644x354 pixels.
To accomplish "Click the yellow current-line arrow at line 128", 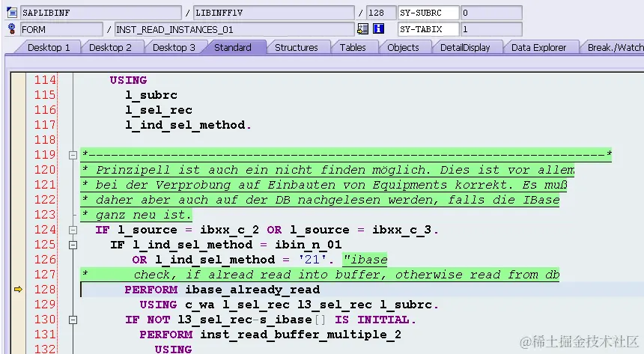I will [x=18, y=290].
